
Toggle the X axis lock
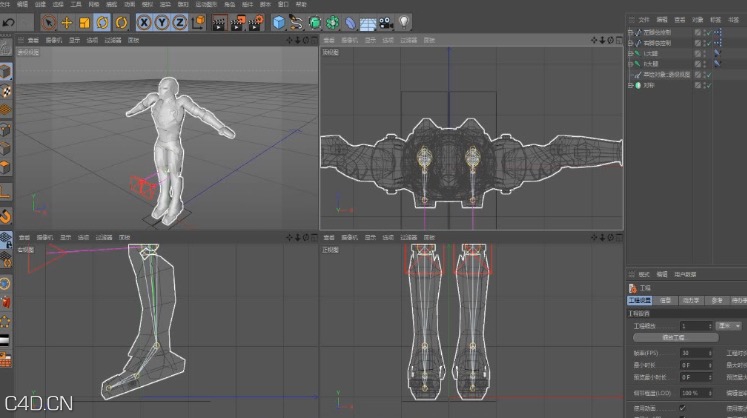coord(144,22)
